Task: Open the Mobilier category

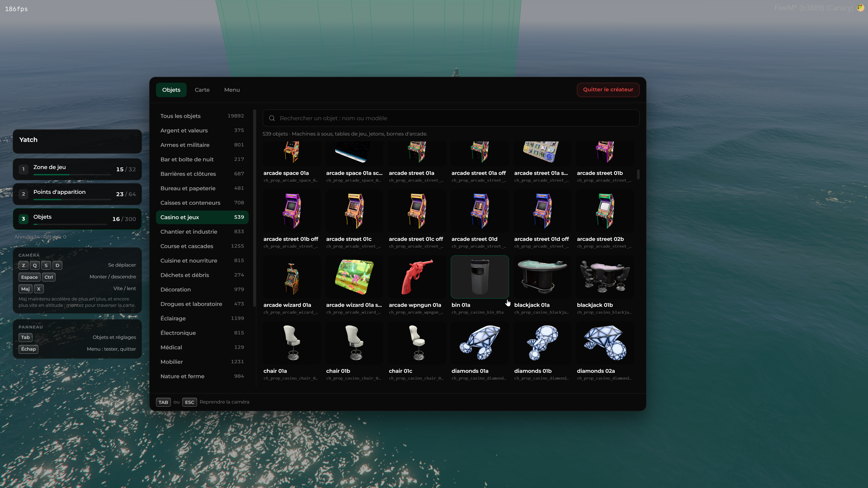Action: tap(202, 362)
